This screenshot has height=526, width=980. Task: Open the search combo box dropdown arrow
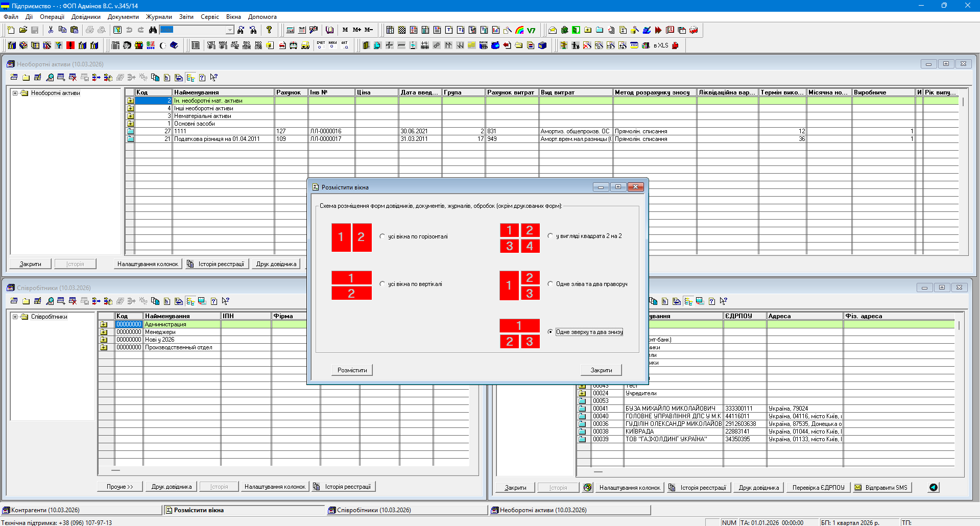[230, 30]
